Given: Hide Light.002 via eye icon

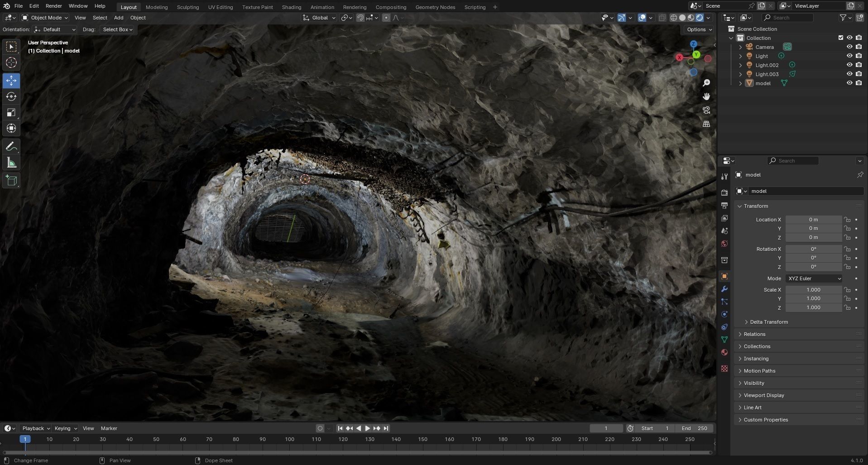Looking at the screenshot, I should click(849, 65).
